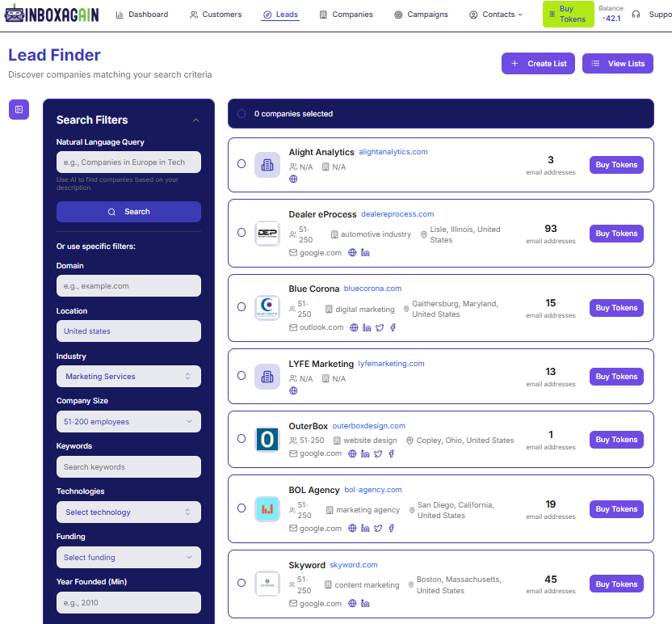Click the Natural Language Query field
Viewport: 672px width, 624px height.
pyautogui.click(x=128, y=162)
